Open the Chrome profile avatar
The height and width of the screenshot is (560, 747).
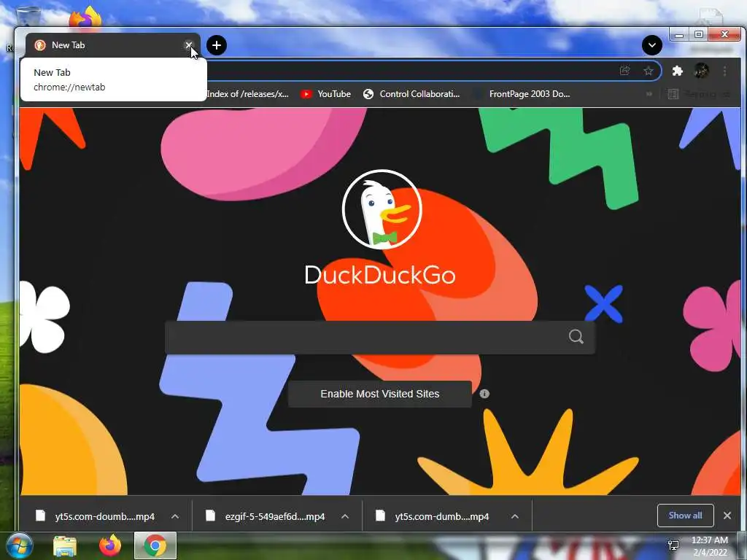[x=701, y=71]
